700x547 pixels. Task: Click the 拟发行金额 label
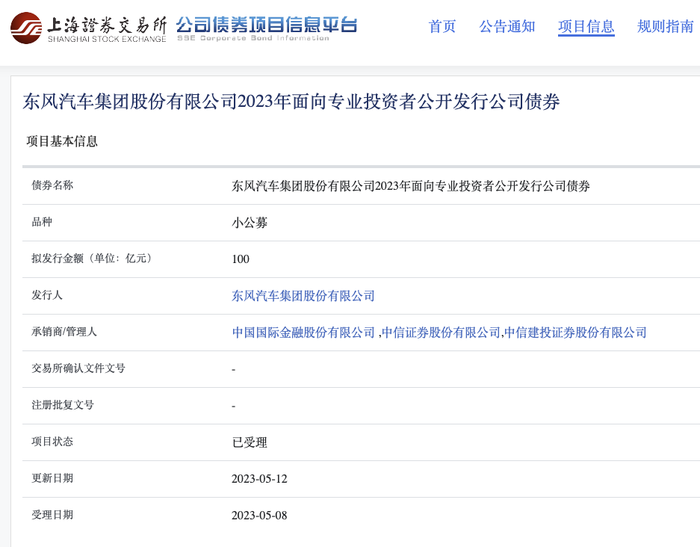click(x=92, y=259)
